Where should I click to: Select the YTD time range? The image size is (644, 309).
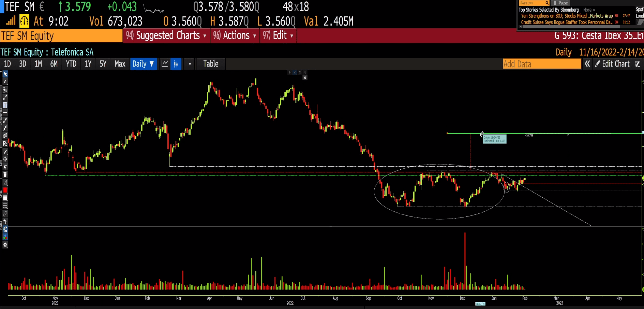pos(71,64)
